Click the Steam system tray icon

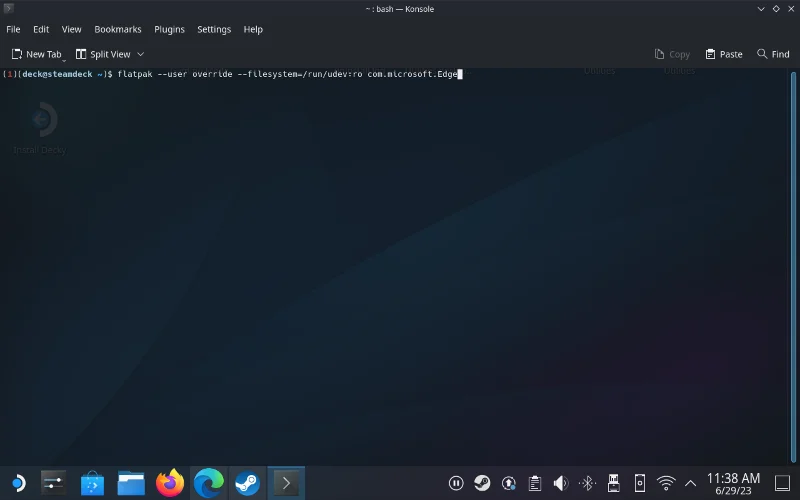click(482, 483)
